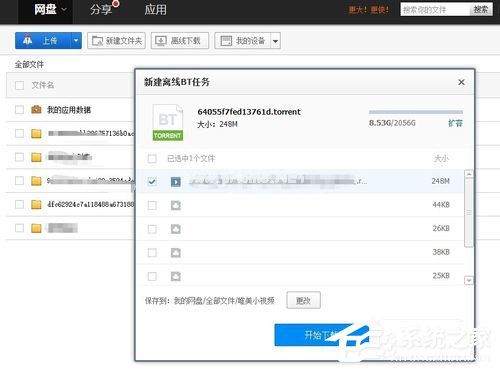Click the file list scrollbar thumb
500x371 pixels.
[x=469, y=213]
